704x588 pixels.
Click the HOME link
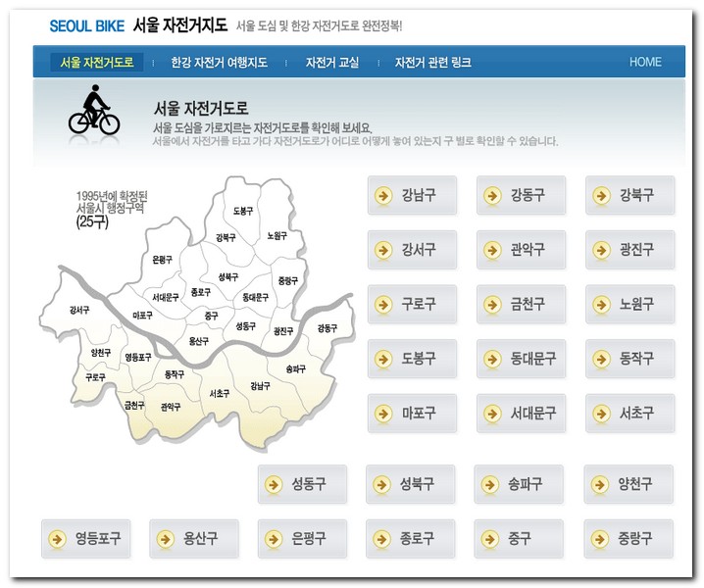tap(645, 62)
